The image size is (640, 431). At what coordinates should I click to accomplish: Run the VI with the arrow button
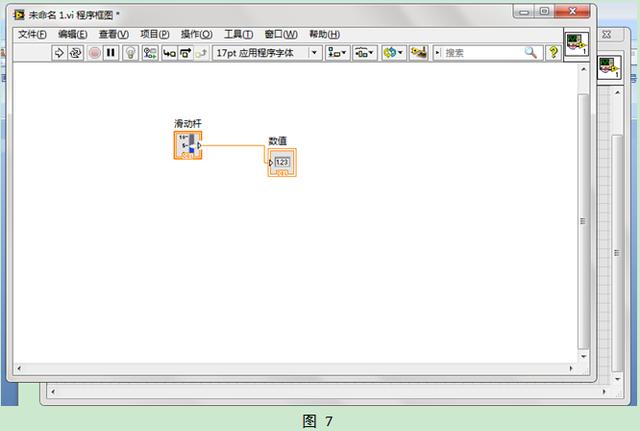(59, 53)
